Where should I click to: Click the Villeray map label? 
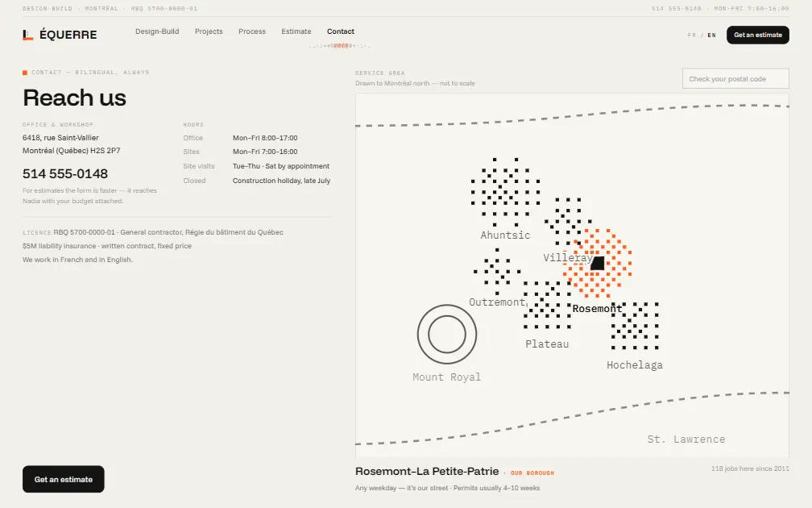568,258
